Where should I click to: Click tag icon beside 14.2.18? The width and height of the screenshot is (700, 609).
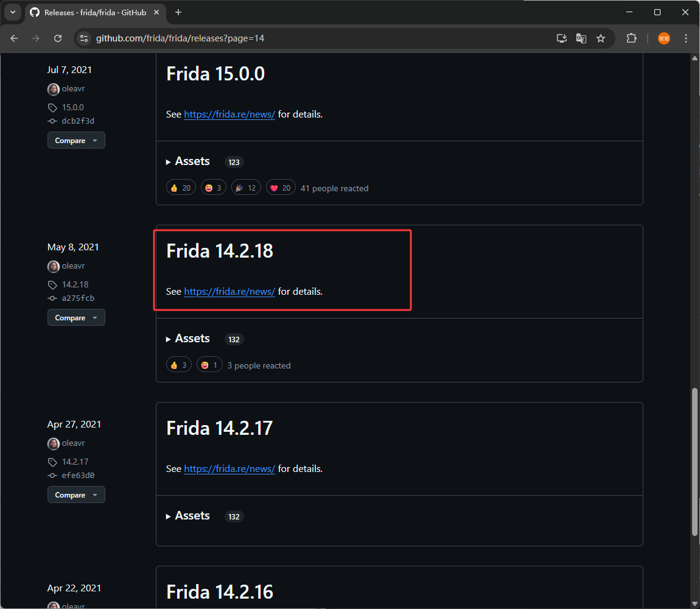point(52,285)
